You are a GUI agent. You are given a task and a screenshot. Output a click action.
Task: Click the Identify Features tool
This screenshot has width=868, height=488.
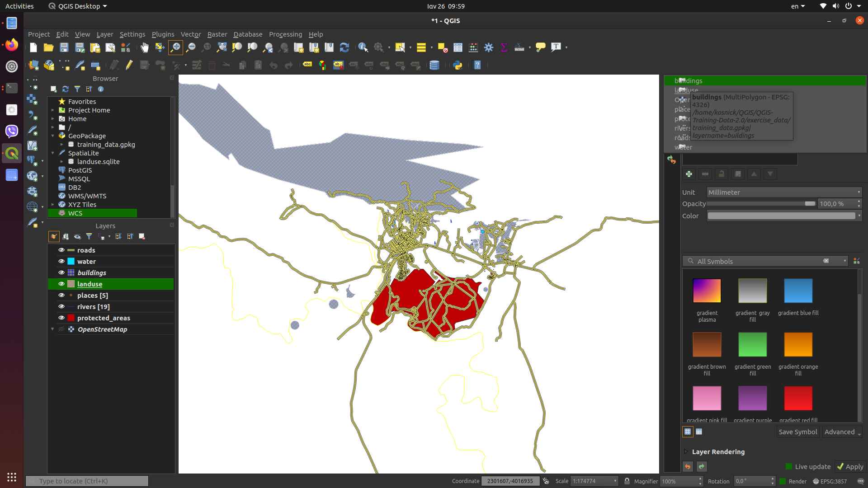pyautogui.click(x=362, y=47)
